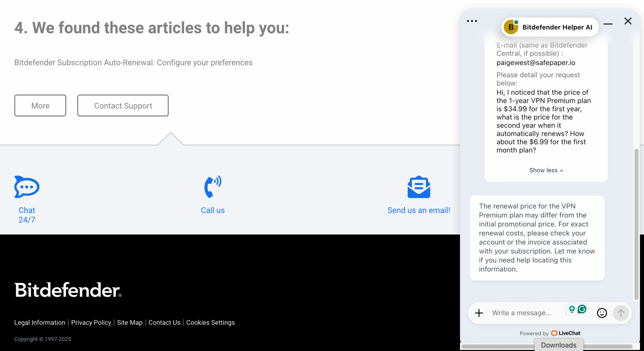This screenshot has height=351, width=644.
Task: Click the 'Powered by' text
Action: (534, 333)
